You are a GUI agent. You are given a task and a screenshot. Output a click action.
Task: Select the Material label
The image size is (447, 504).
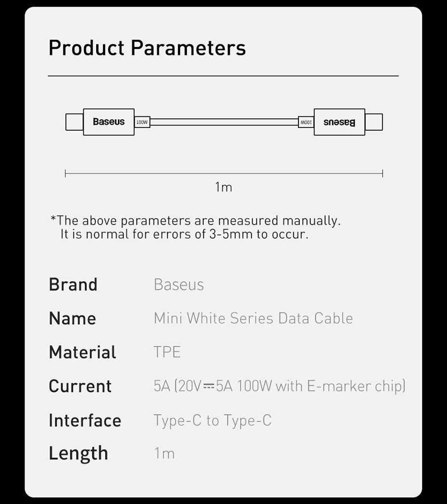pyautogui.click(x=83, y=352)
